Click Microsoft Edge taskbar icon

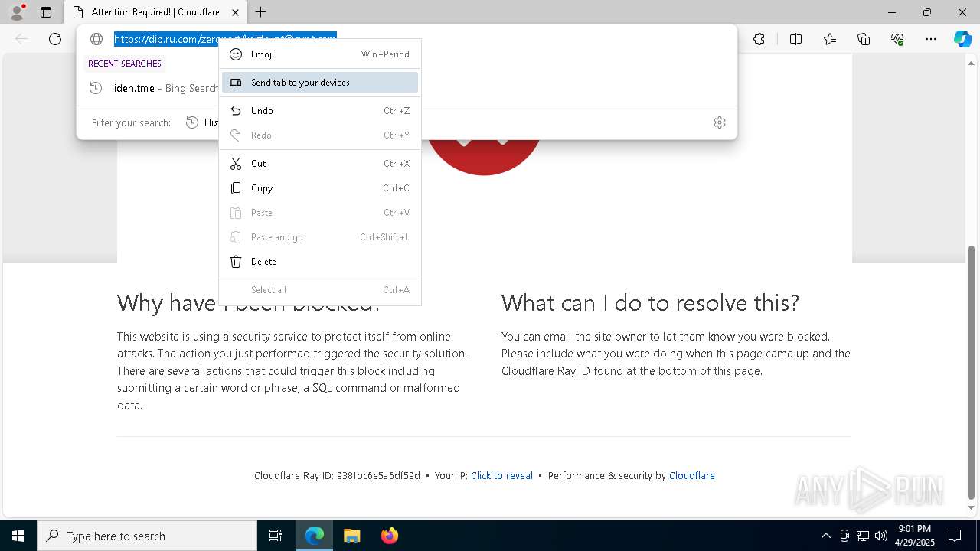tap(315, 536)
